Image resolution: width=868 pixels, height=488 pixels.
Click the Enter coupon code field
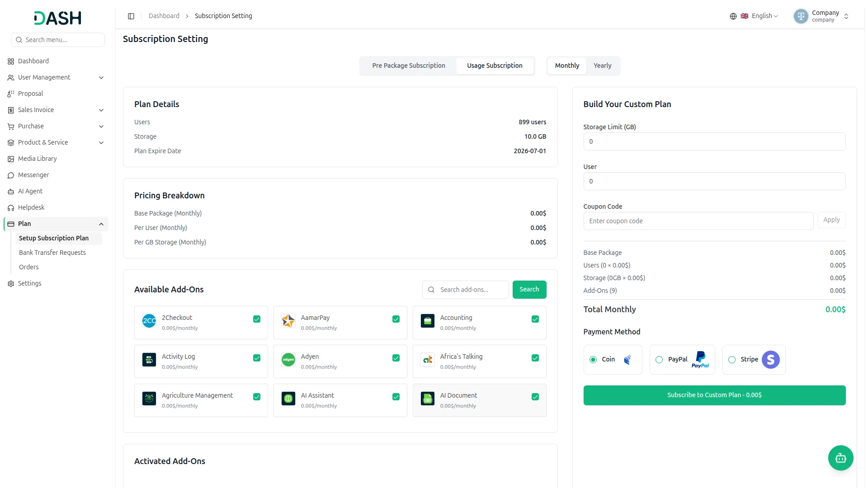tap(698, 221)
